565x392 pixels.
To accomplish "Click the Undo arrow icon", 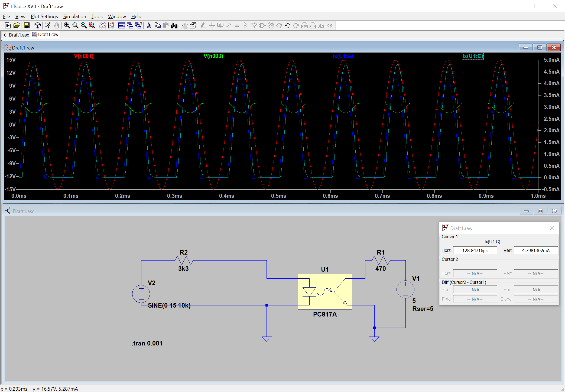I will click(x=288, y=25).
